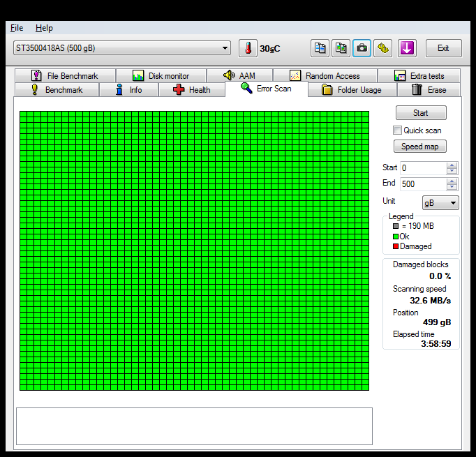Click the thermometer temperature icon
The width and height of the screenshot is (476, 457).
(248, 48)
